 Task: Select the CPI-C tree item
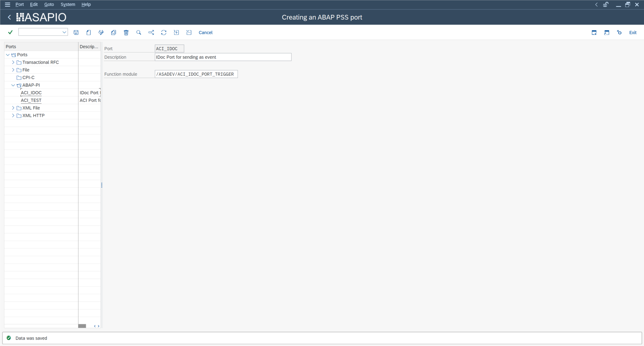(x=29, y=77)
